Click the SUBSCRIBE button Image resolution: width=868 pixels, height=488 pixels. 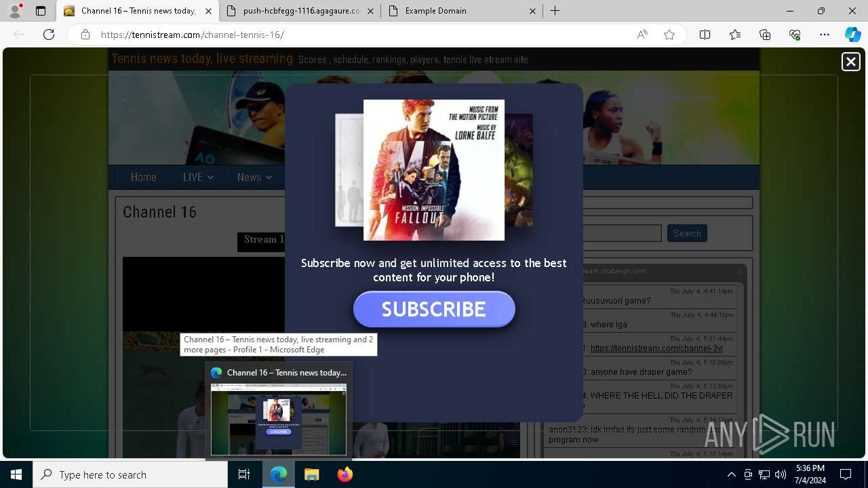(434, 309)
